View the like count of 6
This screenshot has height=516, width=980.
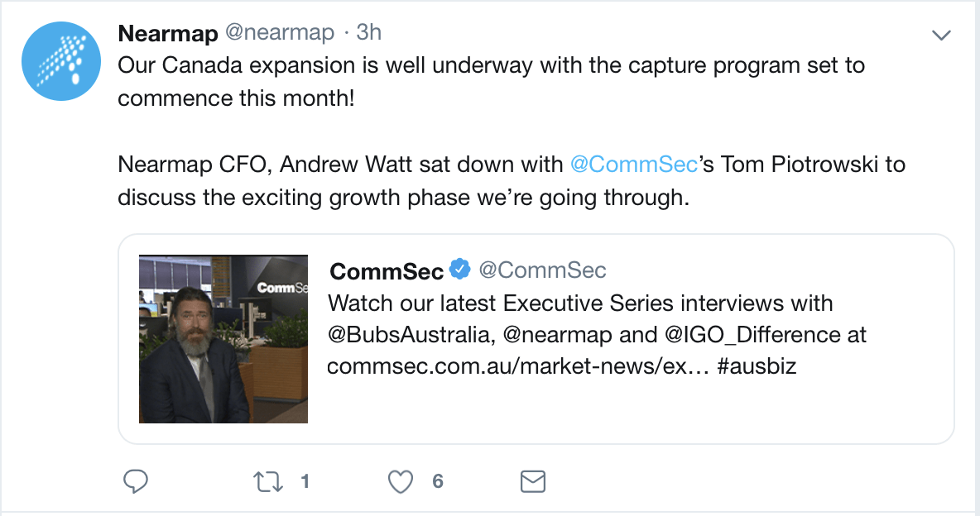(x=438, y=481)
